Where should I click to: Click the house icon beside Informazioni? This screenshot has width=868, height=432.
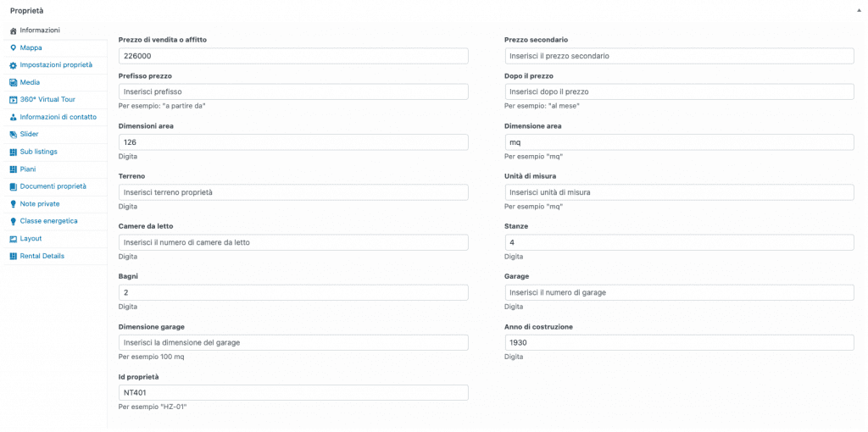tap(14, 30)
